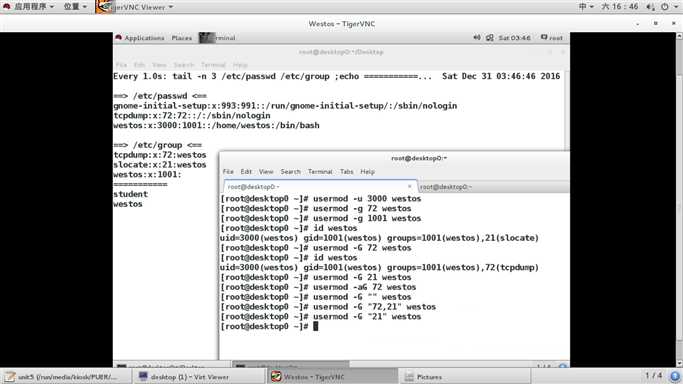Click the line tcpdump:x:72:westos
The height and width of the screenshot is (384, 683).
(x=160, y=155)
